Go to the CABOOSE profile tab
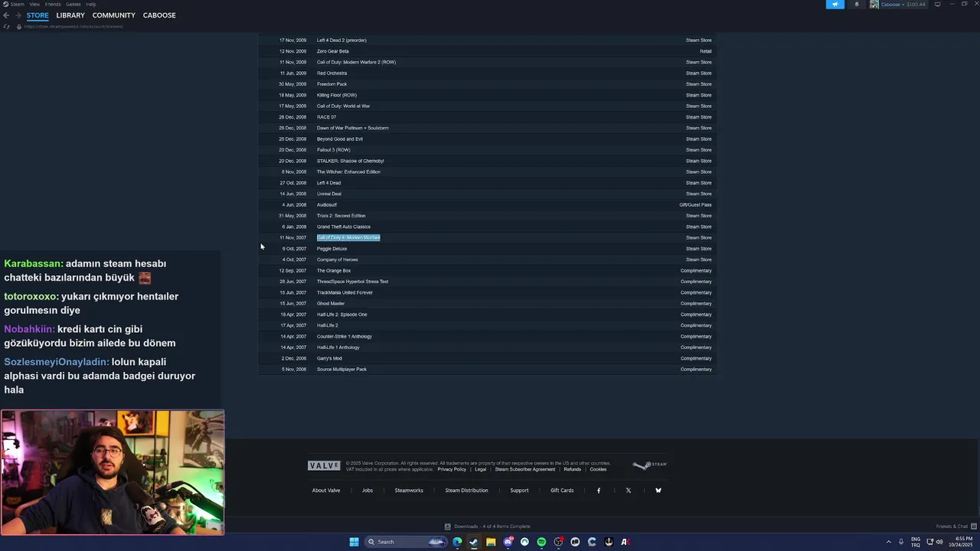Viewport: 980px width, 551px height. 159,15
